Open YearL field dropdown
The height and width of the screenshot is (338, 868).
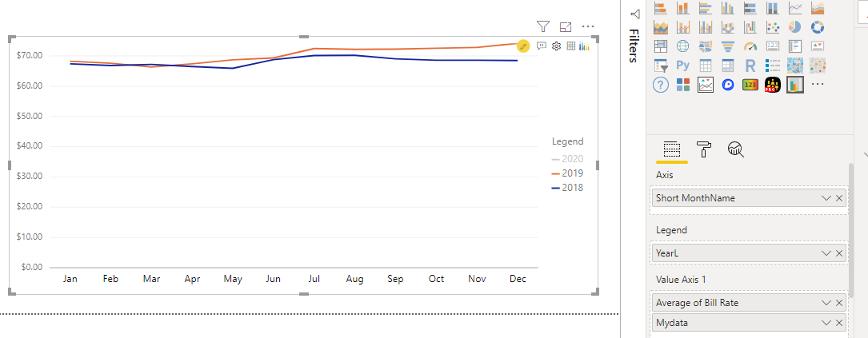[826, 253]
